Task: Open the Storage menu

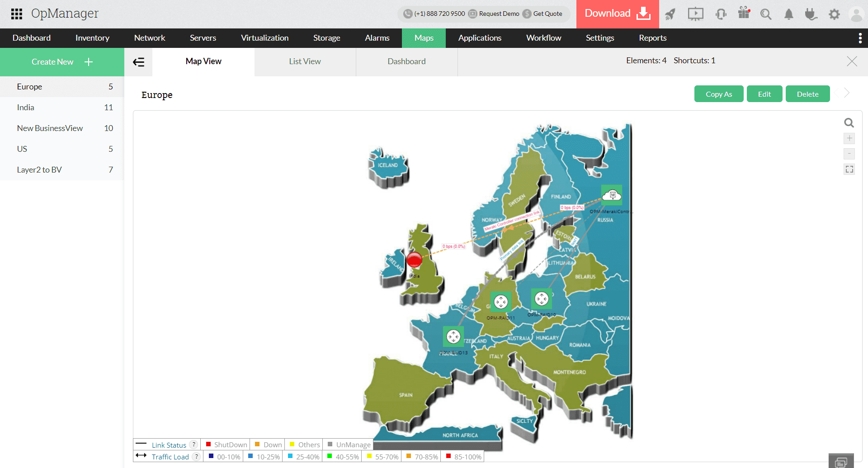Action: (327, 38)
